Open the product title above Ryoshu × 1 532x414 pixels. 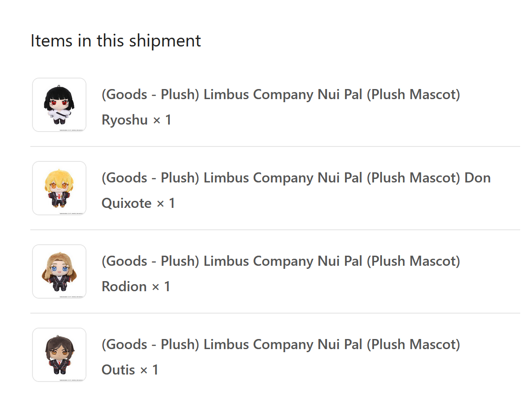tap(281, 94)
